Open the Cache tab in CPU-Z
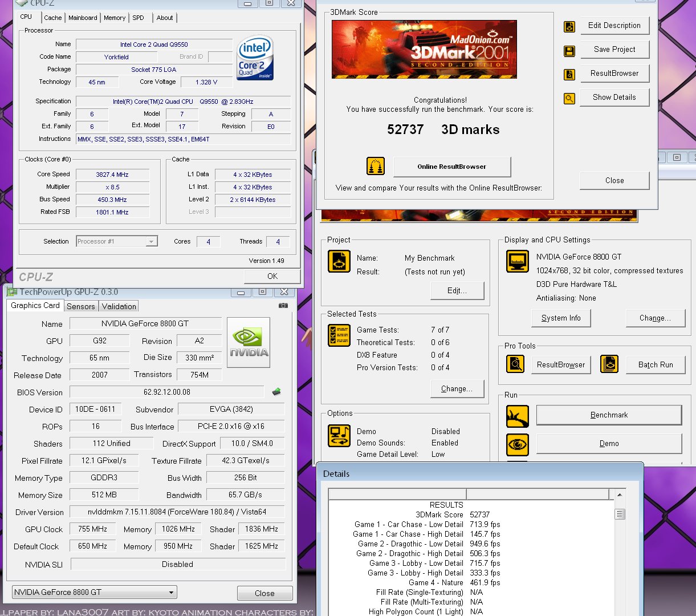This screenshot has height=616, width=696. click(x=52, y=18)
